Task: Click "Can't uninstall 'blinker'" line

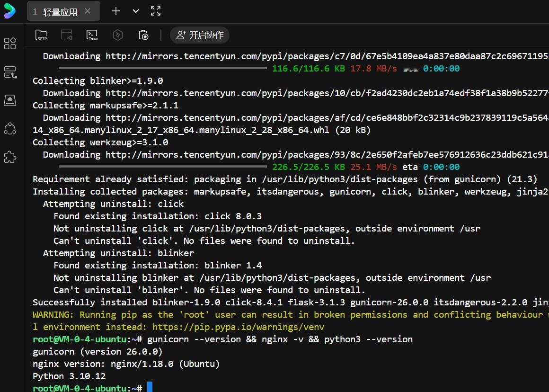Action: 209,290
